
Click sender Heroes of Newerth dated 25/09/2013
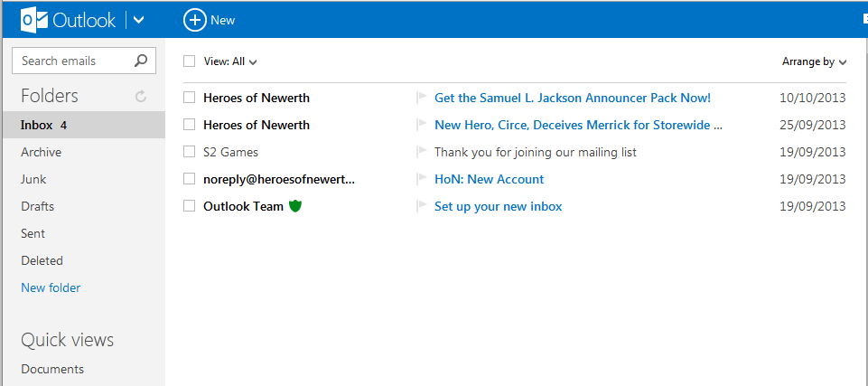tap(257, 125)
